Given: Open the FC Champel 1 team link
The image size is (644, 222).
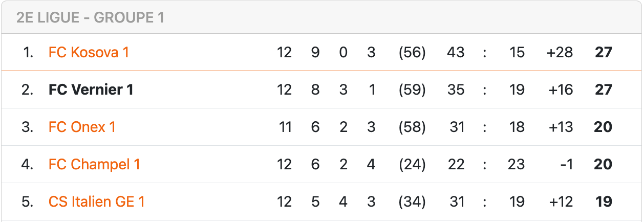Looking at the screenshot, I should 94,164.
